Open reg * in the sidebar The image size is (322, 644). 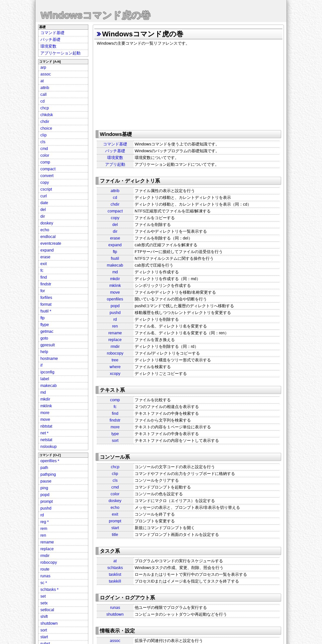point(44,522)
